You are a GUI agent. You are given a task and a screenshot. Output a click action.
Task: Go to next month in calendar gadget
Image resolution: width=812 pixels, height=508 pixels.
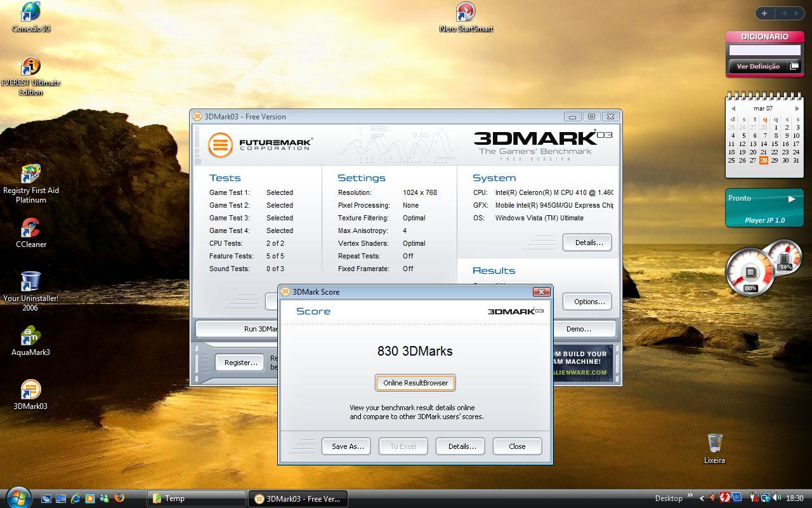(x=797, y=109)
